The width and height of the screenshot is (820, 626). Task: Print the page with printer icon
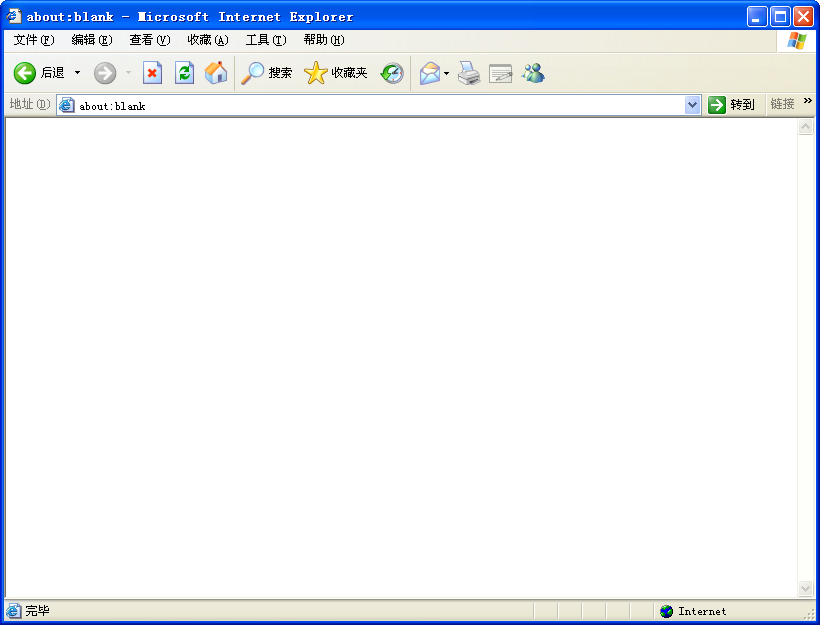469,73
